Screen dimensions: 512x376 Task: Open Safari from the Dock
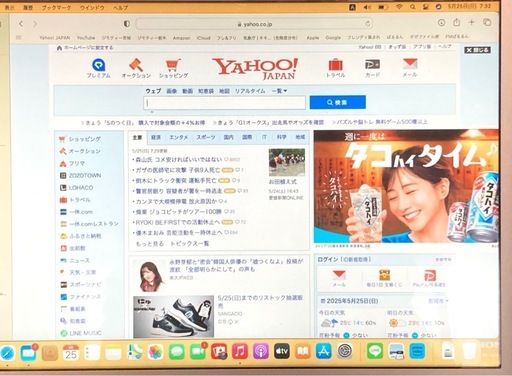click(x=7, y=353)
